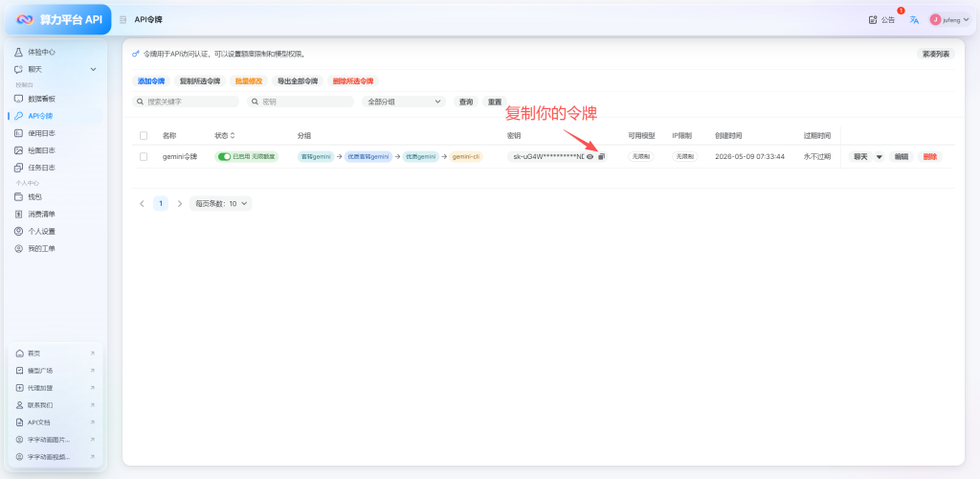
Task: Open the 公告 announcements icon
Action: coord(873,20)
